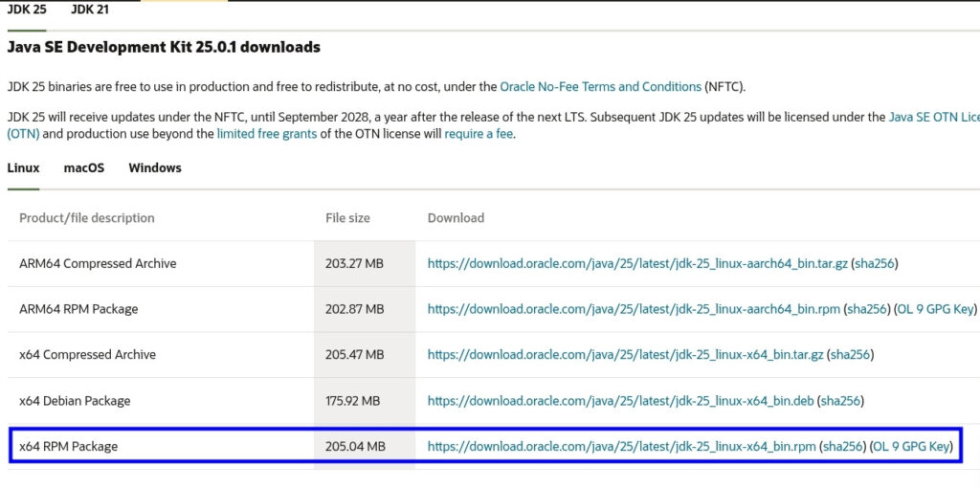The image size is (980, 488).
Task: Click the 205.04 MB file size
Action: pos(355,446)
